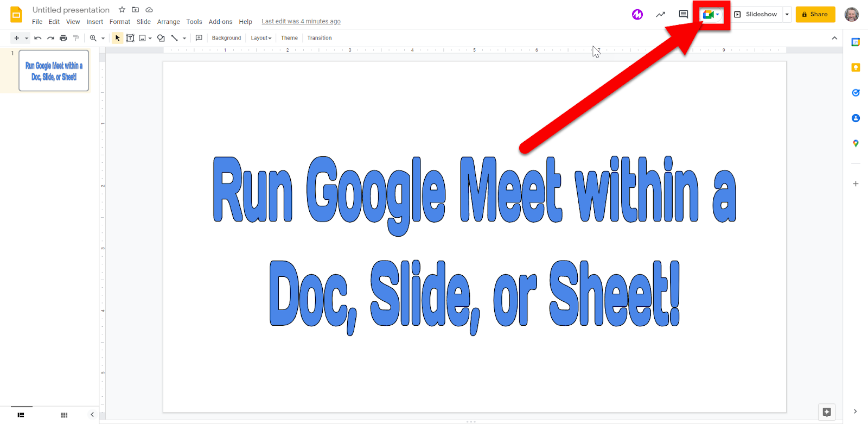868x424 pixels.
Task: Open the Layout dropdown
Action: tap(261, 38)
